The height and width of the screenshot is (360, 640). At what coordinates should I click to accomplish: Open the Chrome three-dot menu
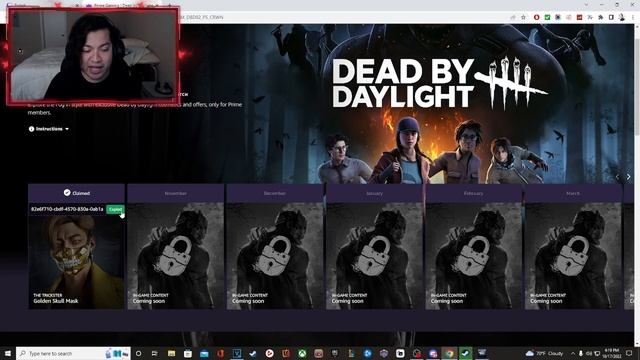(x=633, y=17)
